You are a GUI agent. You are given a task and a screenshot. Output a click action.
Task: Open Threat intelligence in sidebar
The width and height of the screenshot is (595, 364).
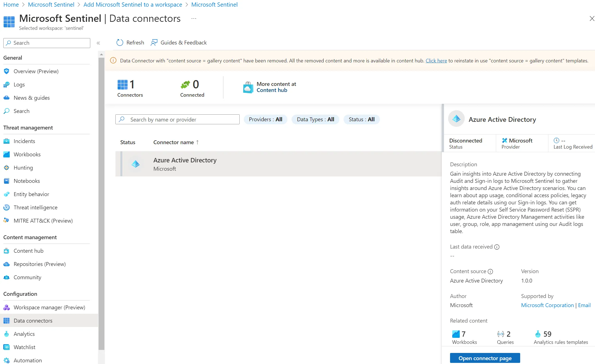35,207
